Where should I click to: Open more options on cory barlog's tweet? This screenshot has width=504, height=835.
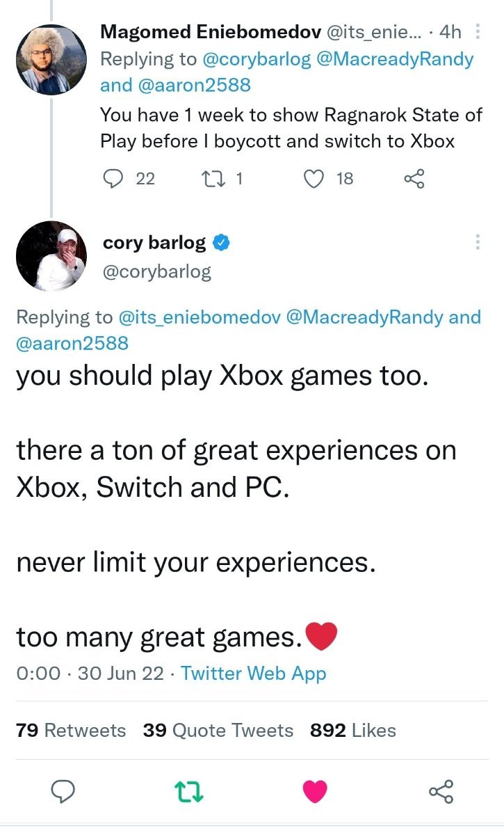click(477, 242)
